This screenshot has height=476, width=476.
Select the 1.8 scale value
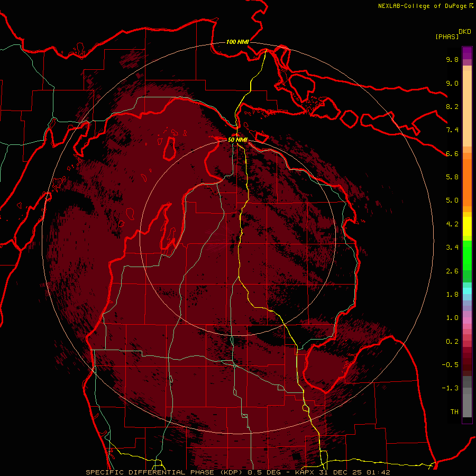point(452,295)
